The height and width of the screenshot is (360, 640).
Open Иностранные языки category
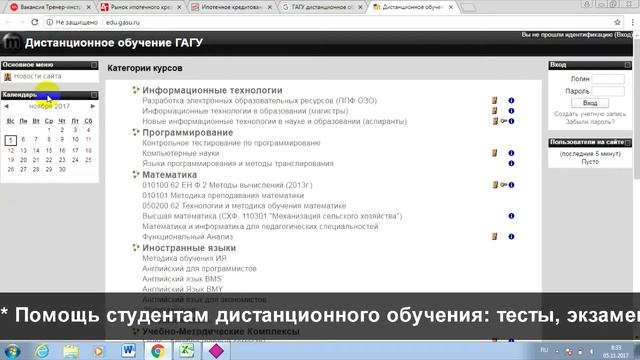(x=189, y=248)
